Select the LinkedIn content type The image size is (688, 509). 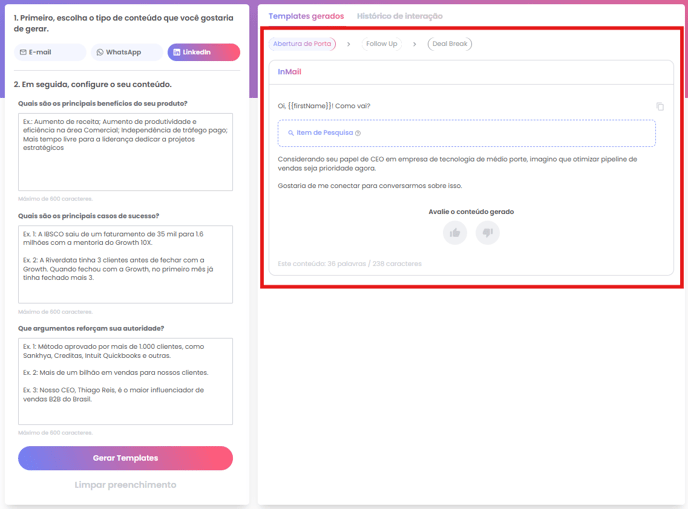204,52
